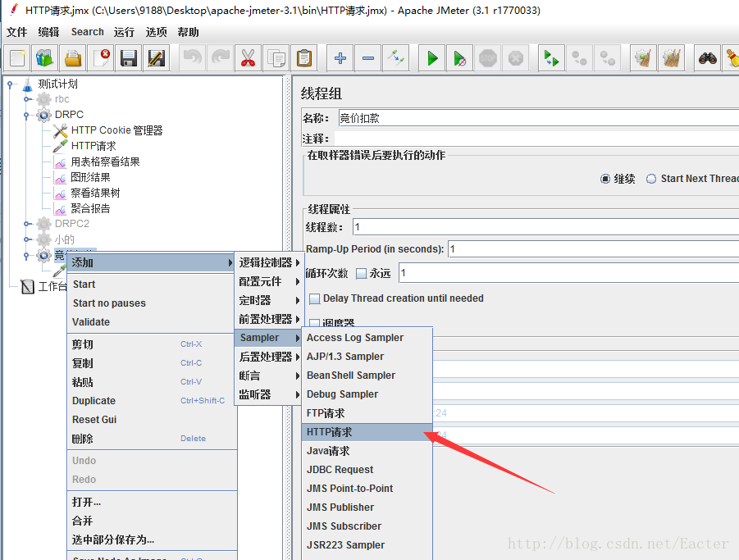Toggle the 永远 forever checkbox
The image size is (739, 560).
[361, 273]
